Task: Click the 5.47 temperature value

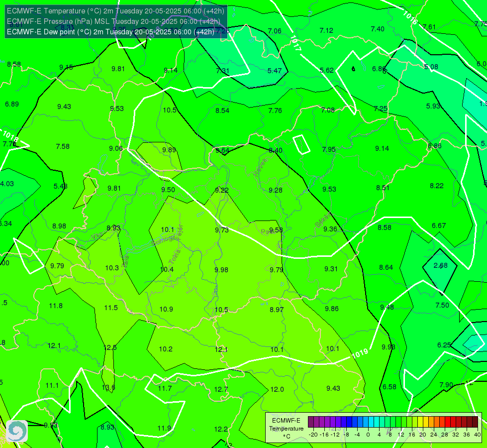Action: (275, 71)
